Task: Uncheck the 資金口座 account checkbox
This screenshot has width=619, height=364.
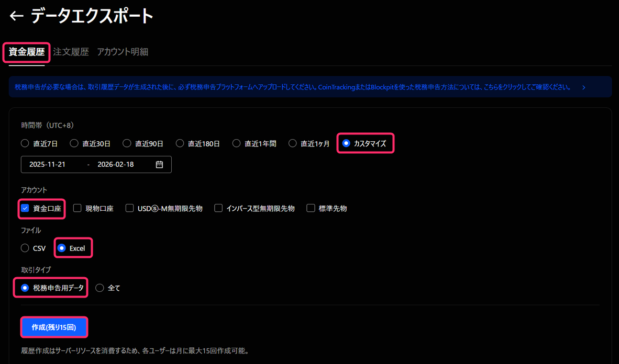Action: click(x=25, y=208)
